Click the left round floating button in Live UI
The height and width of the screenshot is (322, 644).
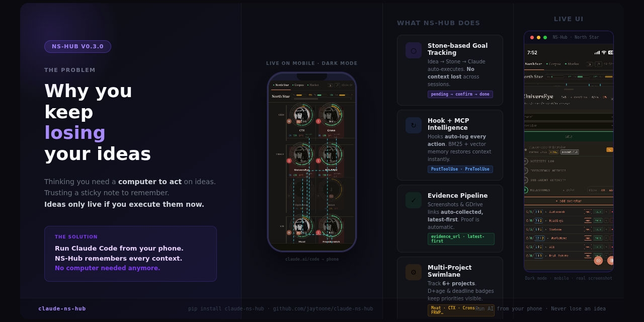coord(598,260)
